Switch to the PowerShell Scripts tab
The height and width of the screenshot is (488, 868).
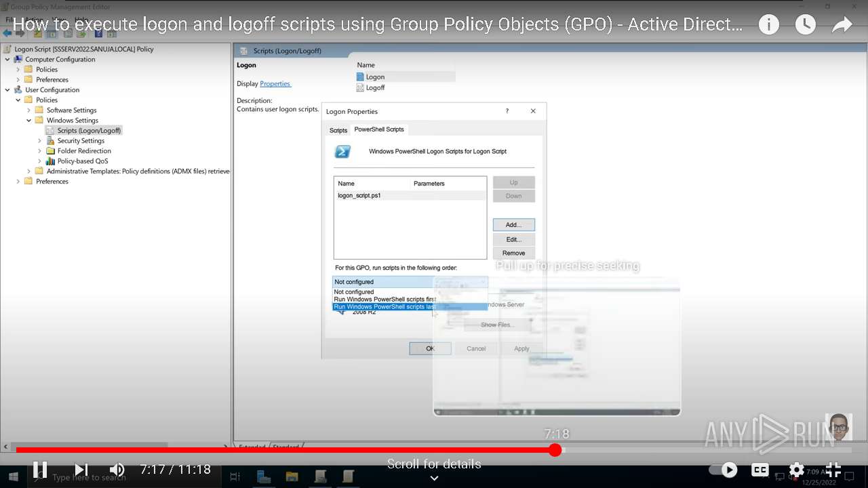[379, 129]
